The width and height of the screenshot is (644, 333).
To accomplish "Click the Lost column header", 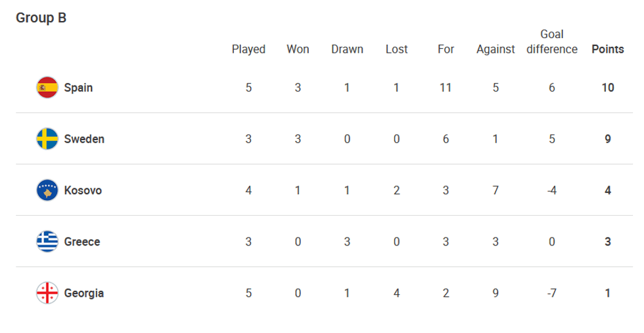I will (x=396, y=49).
